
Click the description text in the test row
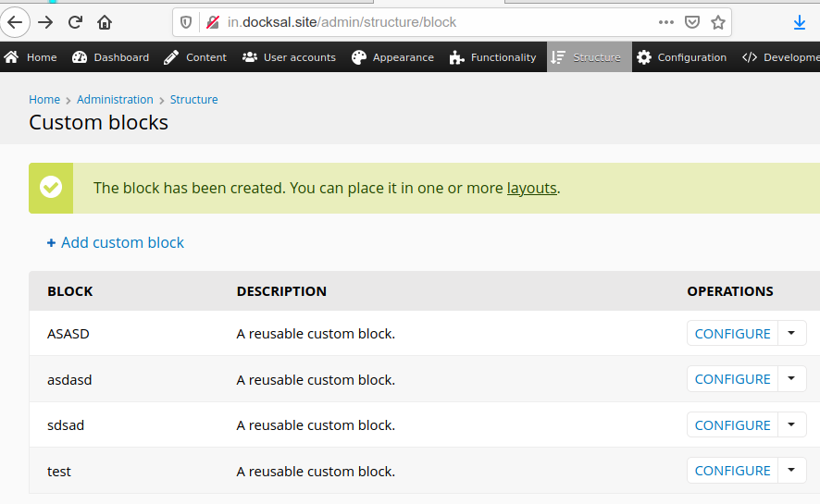316,471
